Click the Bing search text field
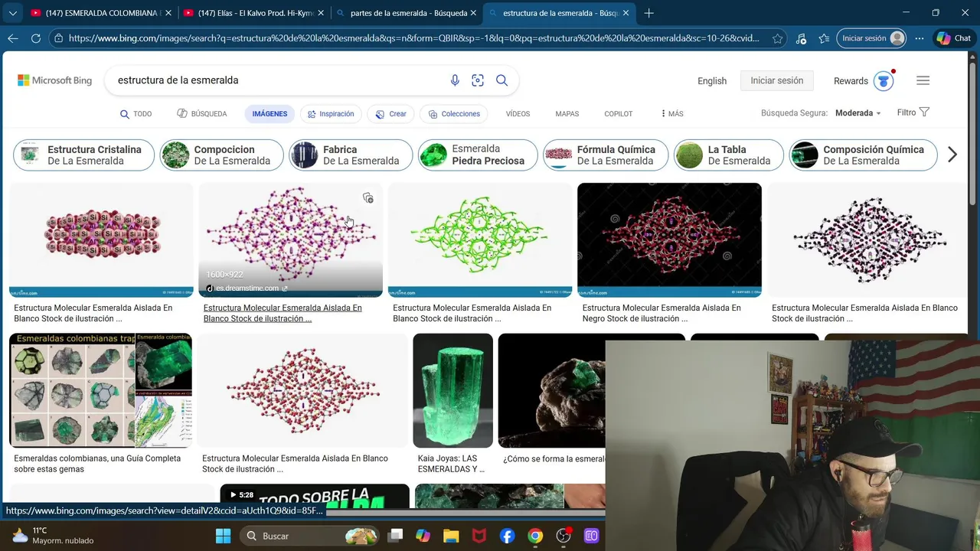The image size is (980, 551). (x=276, y=80)
